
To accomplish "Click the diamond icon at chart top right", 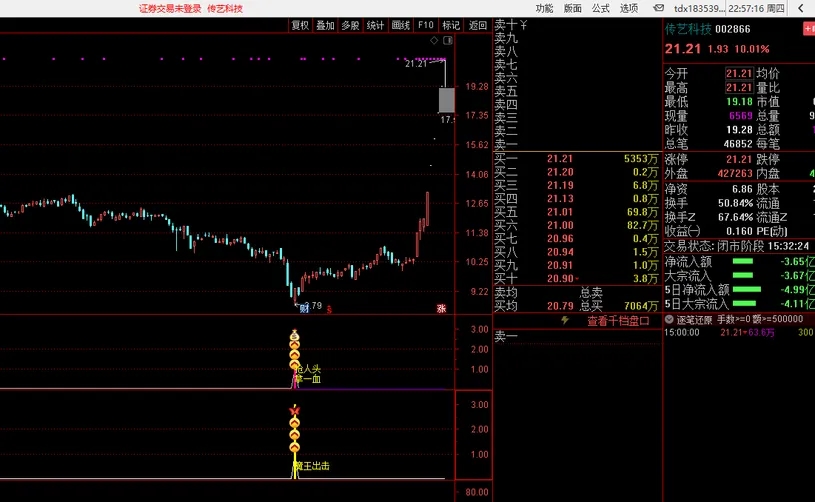I will coord(432,41).
